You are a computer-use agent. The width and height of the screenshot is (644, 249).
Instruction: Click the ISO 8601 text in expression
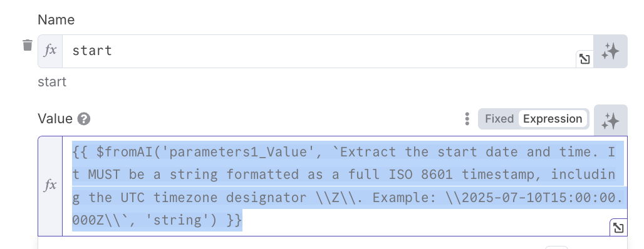(420, 175)
